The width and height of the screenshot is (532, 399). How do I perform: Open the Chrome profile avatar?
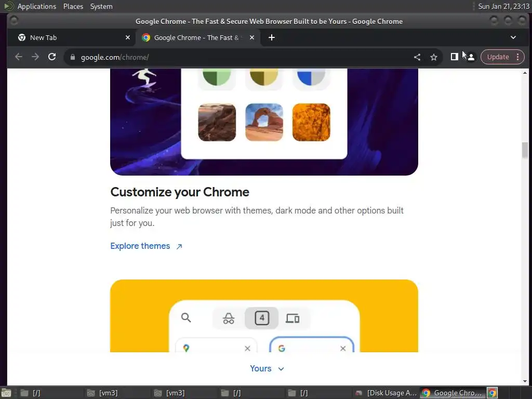coord(471,57)
